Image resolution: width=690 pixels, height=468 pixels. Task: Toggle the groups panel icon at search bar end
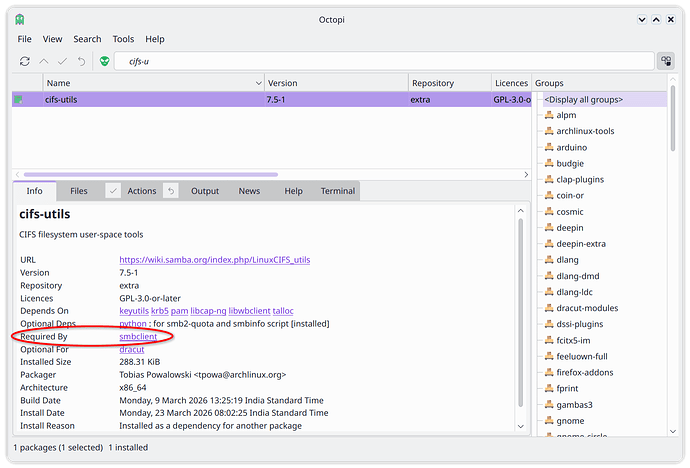(x=666, y=61)
